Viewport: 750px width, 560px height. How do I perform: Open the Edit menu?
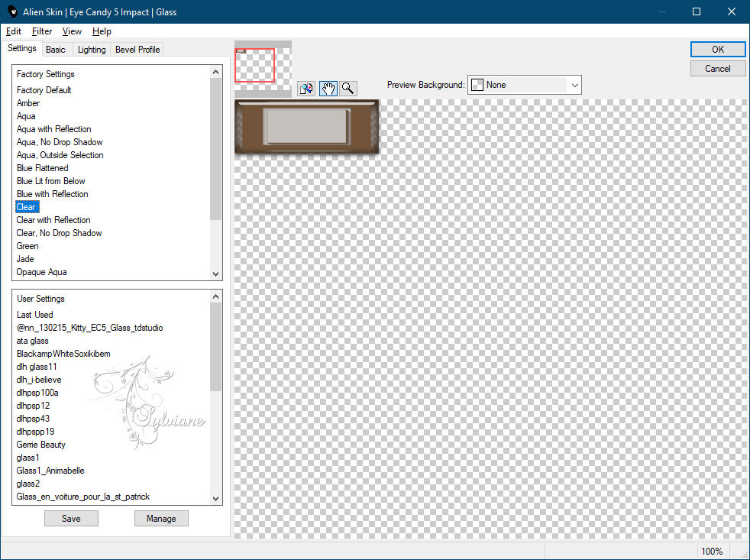tap(14, 31)
